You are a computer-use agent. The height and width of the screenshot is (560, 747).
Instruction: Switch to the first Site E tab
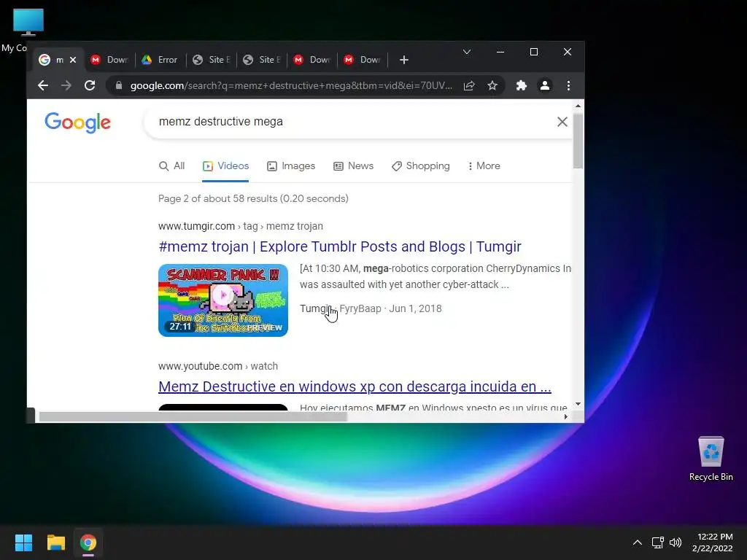[x=211, y=60]
